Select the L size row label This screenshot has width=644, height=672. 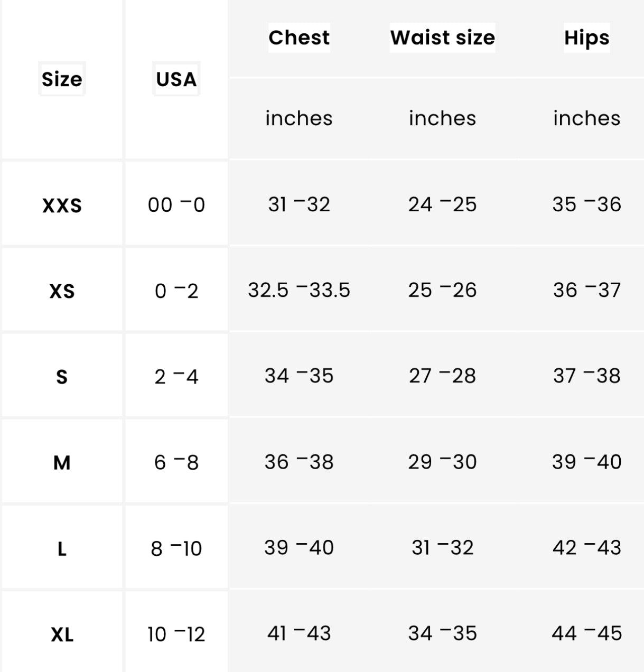click(62, 549)
